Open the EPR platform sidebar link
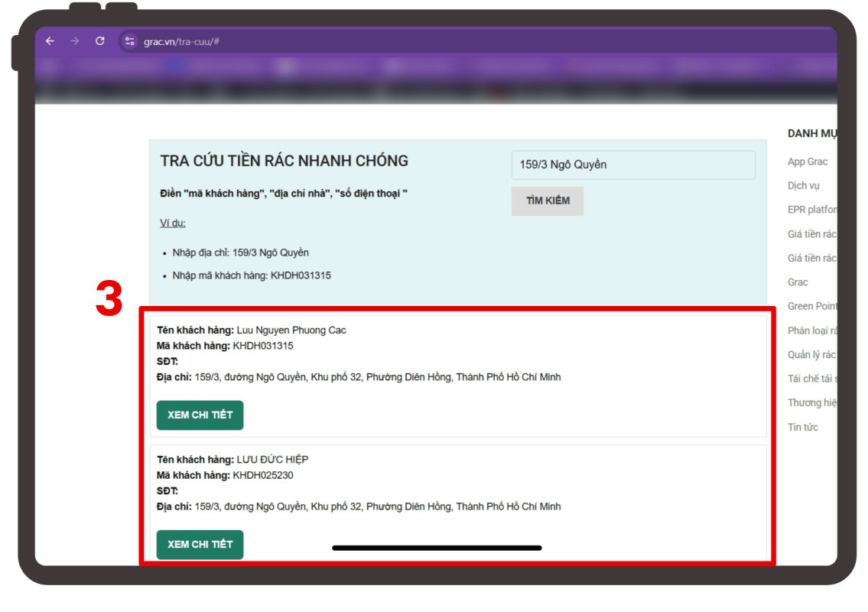868x612 pixels. (x=812, y=210)
